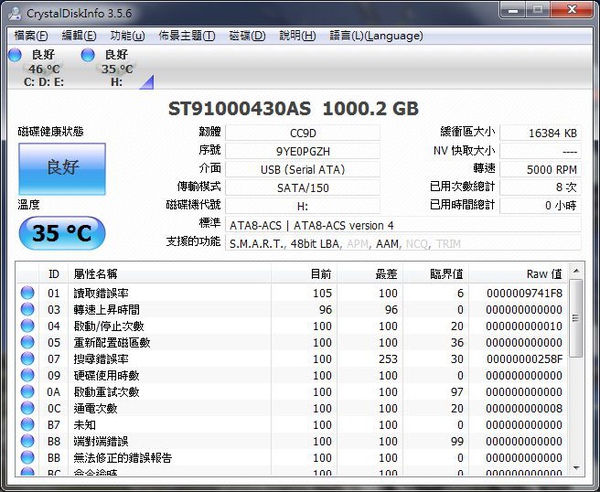Click threshold value 97 in row 0A
Viewport: 600px width, 492px height.
tap(457, 392)
